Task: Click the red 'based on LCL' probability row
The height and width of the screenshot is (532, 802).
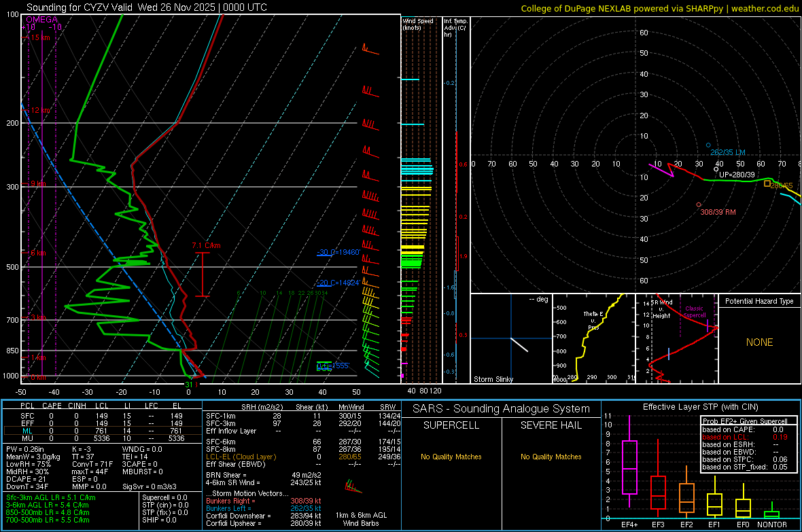Action: tap(745, 437)
